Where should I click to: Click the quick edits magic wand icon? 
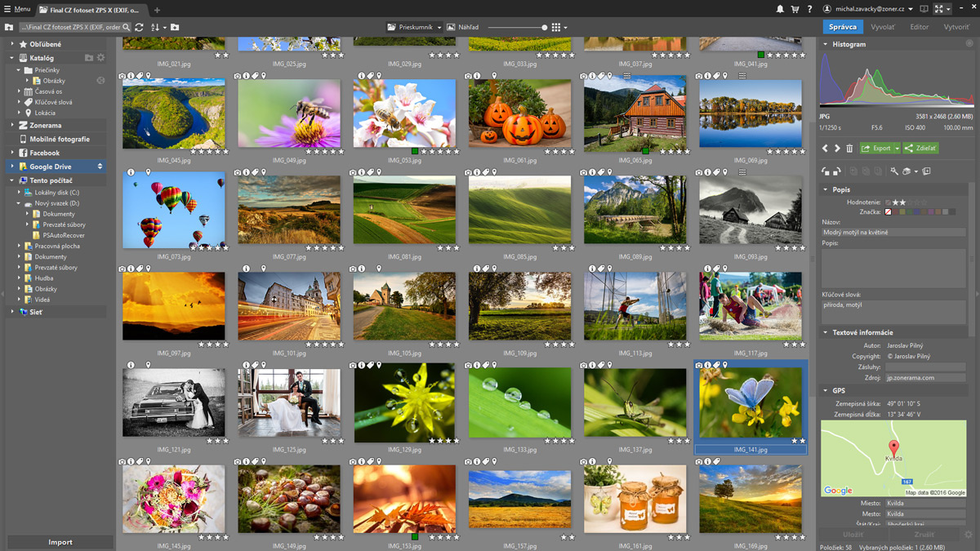click(894, 171)
